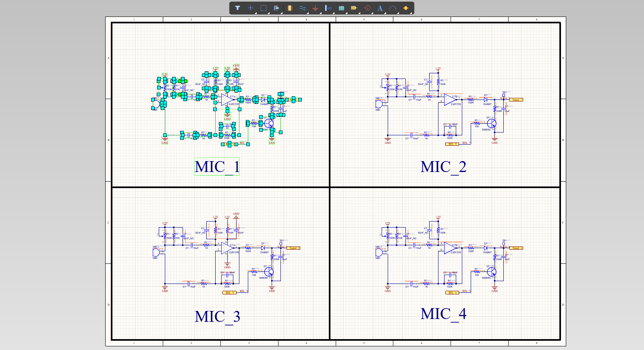
Task: Activate the dashed rectangle selection tool
Action: (x=264, y=8)
